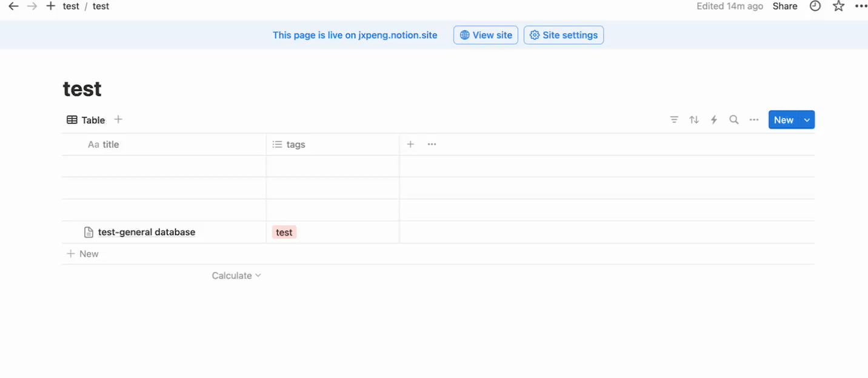Open automations lightning bolt icon
The width and height of the screenshot is (868, 378).
tap(714, 120)
